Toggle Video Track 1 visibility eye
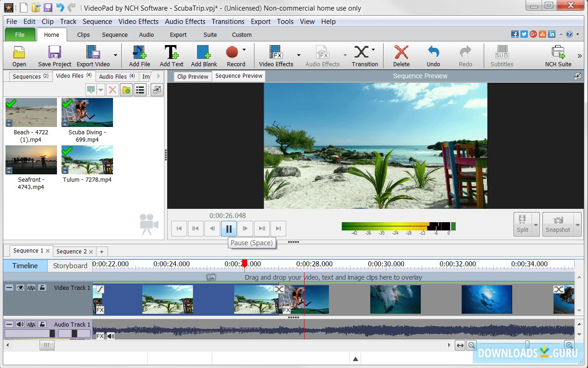The width and height of the screenshot is (588, 368). [x=19, y=287]
